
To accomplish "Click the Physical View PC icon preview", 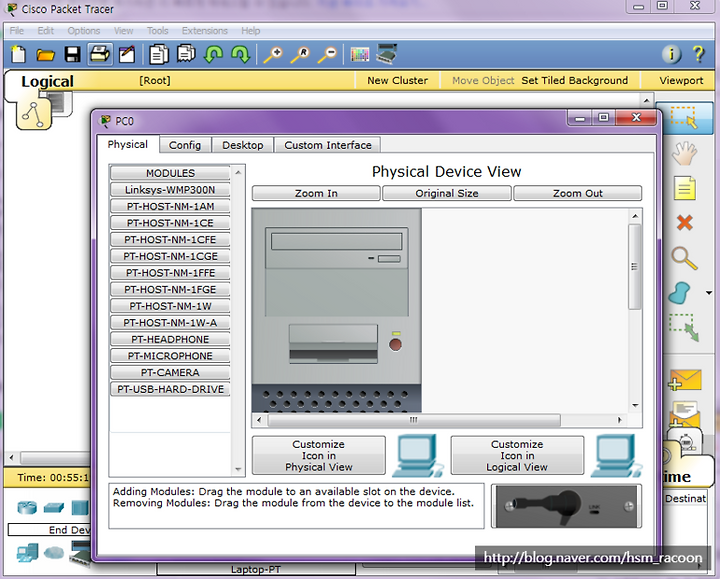I will (418, 455).
